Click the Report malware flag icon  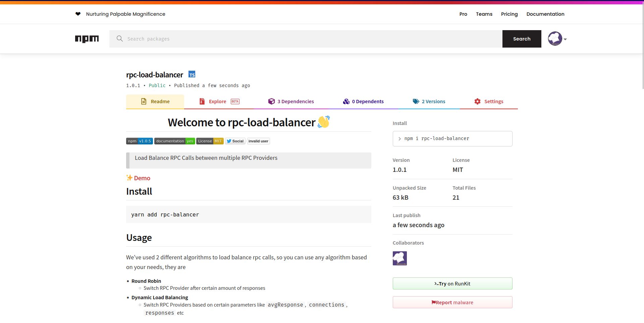click(434, 302)
